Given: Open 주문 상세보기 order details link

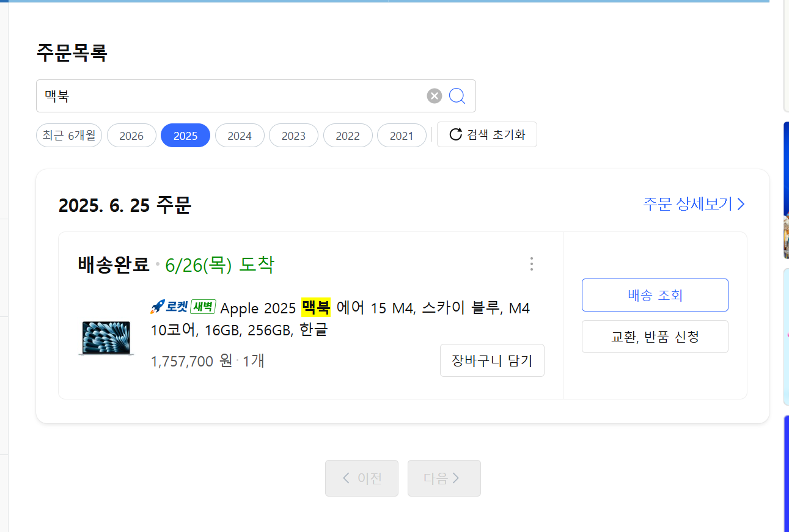Looking at the screenshot, I should tap(694, 204).
